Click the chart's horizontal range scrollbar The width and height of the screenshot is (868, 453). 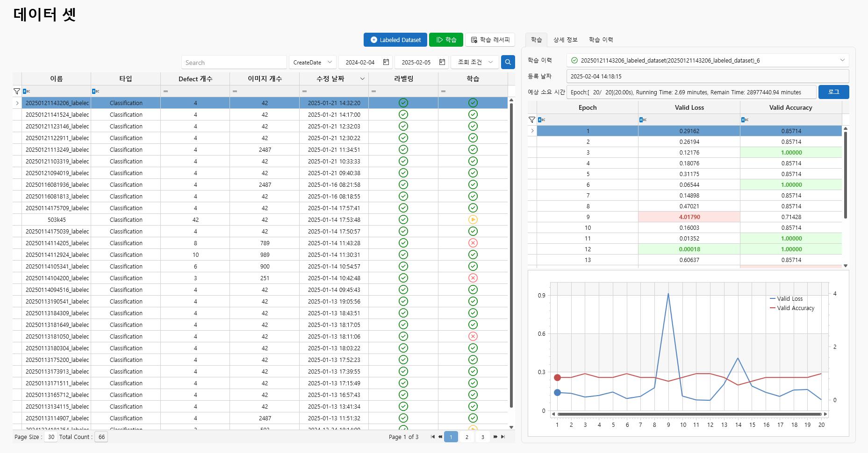[689, 414]
